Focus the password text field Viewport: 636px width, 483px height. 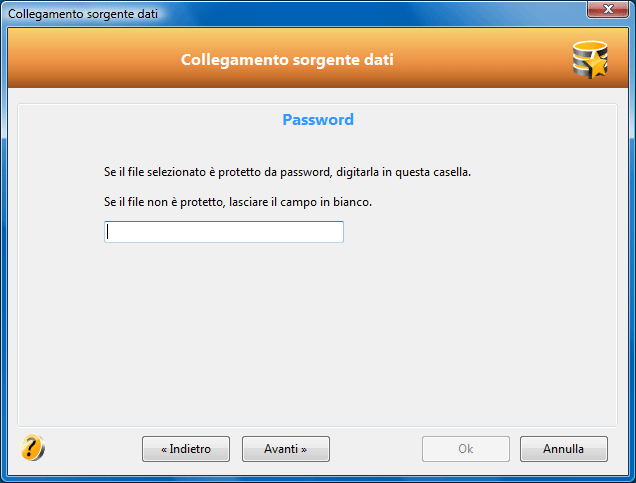(224, 232)
